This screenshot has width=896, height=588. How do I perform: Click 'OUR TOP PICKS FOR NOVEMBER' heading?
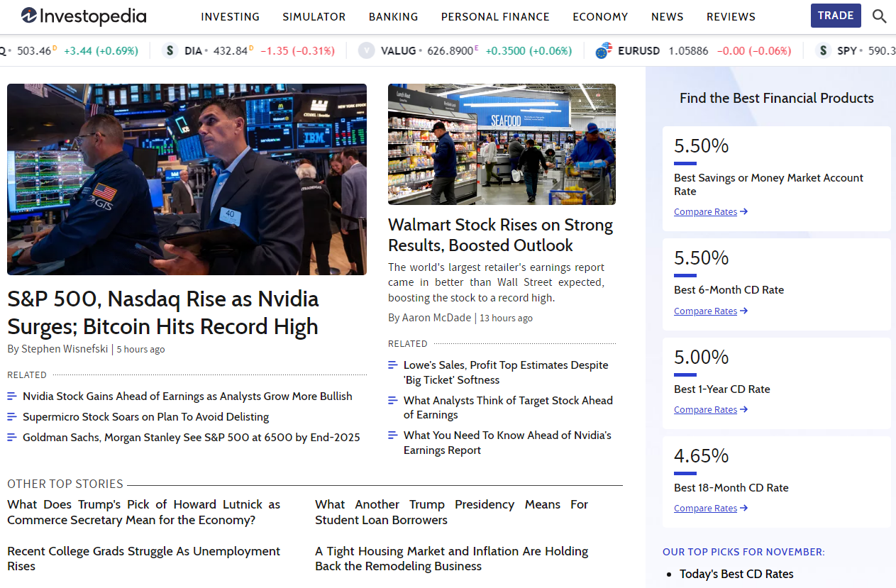(x=743, y=552)
